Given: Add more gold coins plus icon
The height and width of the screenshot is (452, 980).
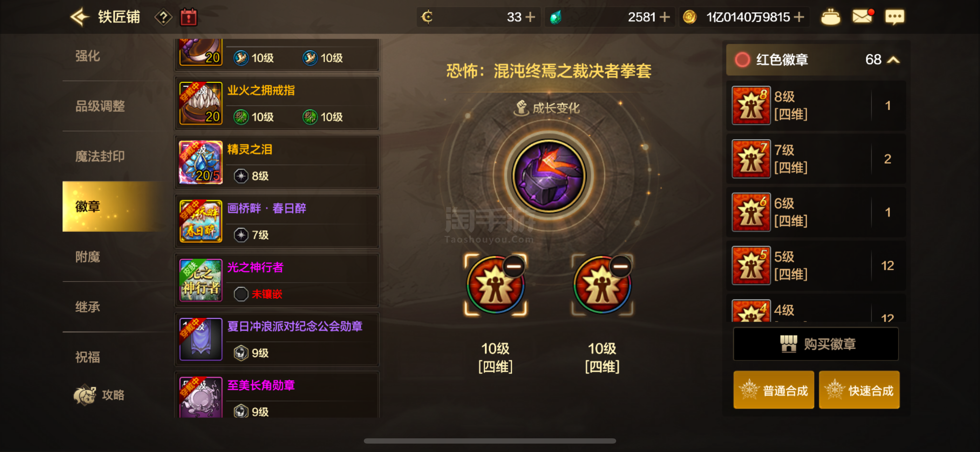Looking at the screenshot, I should tap(799, 17).
